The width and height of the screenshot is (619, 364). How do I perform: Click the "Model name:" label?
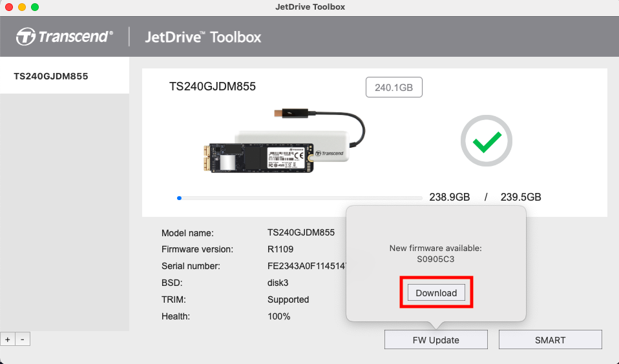(187, 233)
